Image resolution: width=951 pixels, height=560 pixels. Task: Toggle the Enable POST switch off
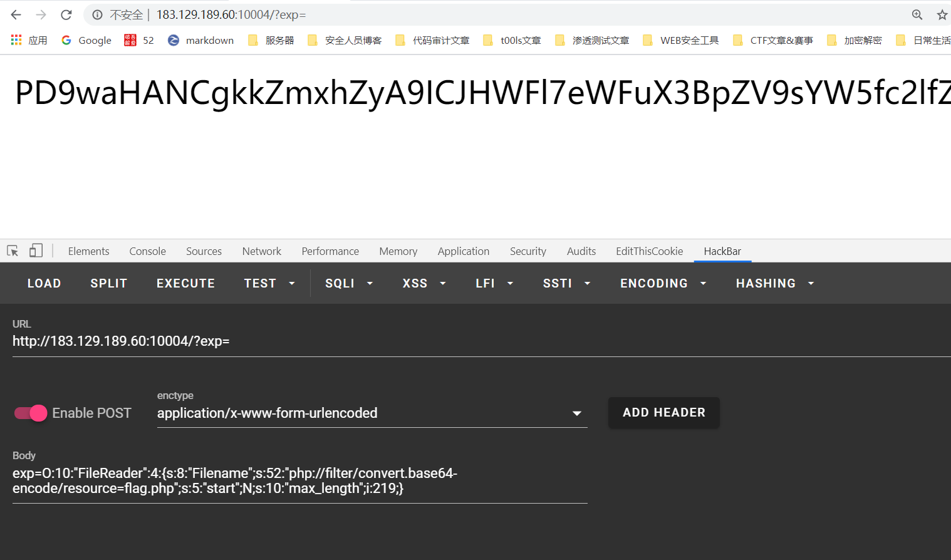[31, 413]
